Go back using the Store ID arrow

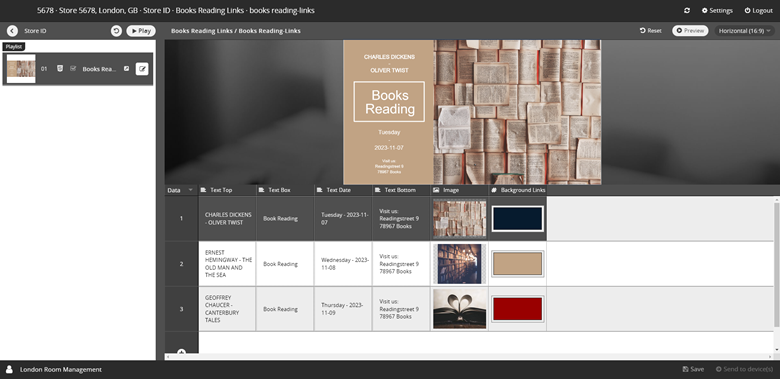point(12,31)
